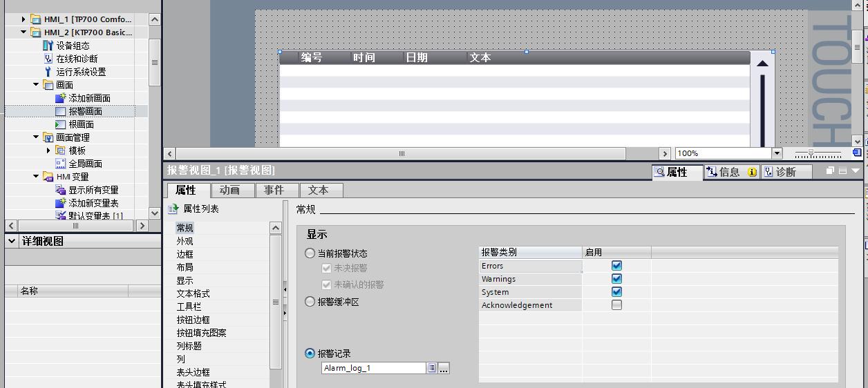Collapse the 画面 folder
This screenshot has width=868, height=388.
tap(36, 85)
